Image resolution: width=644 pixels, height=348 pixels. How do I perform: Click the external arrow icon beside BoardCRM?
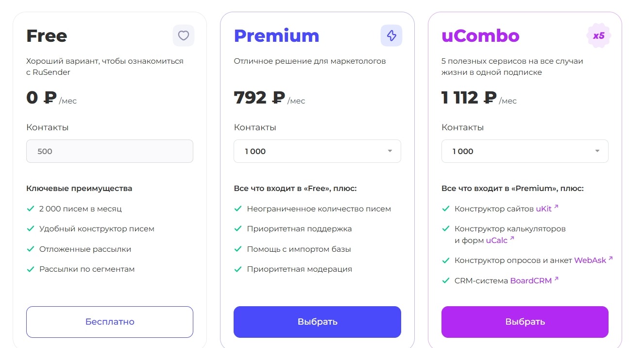557,279
